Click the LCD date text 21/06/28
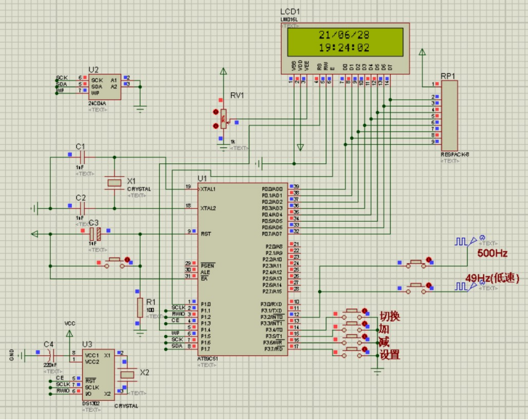The width and height of the screenshot is (528, 420). tap(344, 35)
